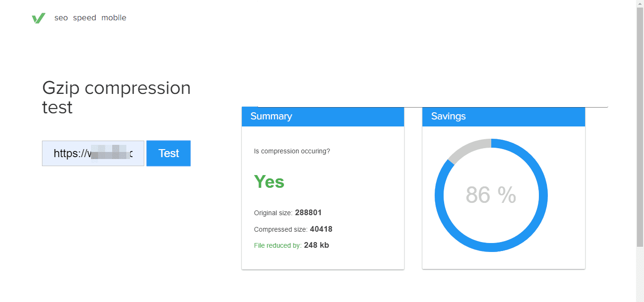Click the green Yes result text
The width and height of the screenshot is (644, 302).
269,182
